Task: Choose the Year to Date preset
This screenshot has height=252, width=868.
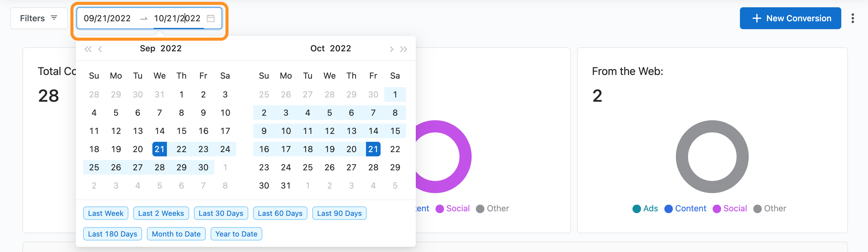Action: [236, 234]
